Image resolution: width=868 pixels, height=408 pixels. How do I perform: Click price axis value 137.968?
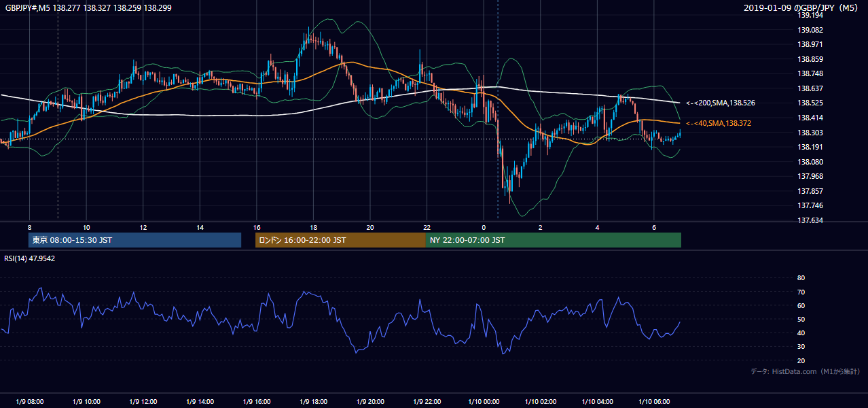point(810,176)
